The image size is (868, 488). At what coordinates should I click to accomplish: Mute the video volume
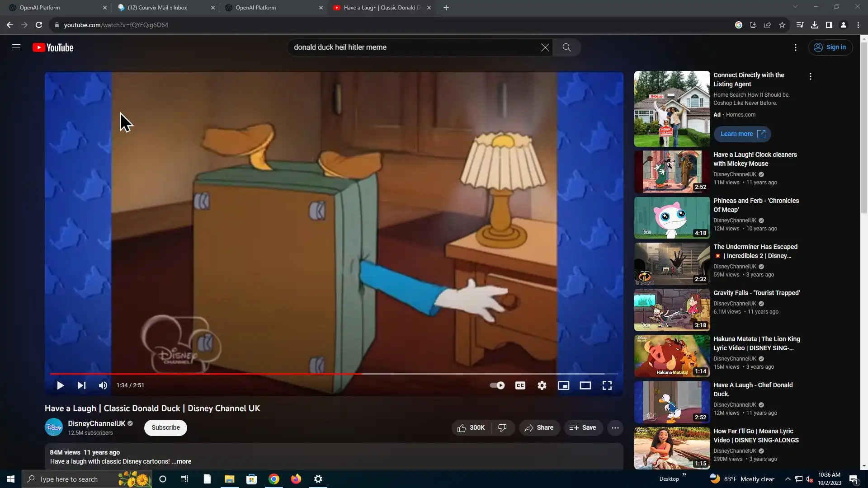103,385
